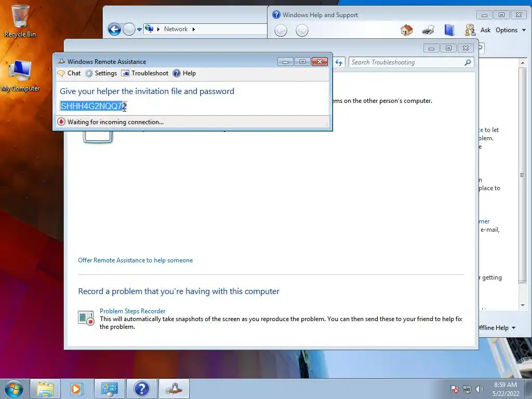Expand arrow after Network in address bar
Viewport: 532px width, 399px height.
click(x=193, y=29)
